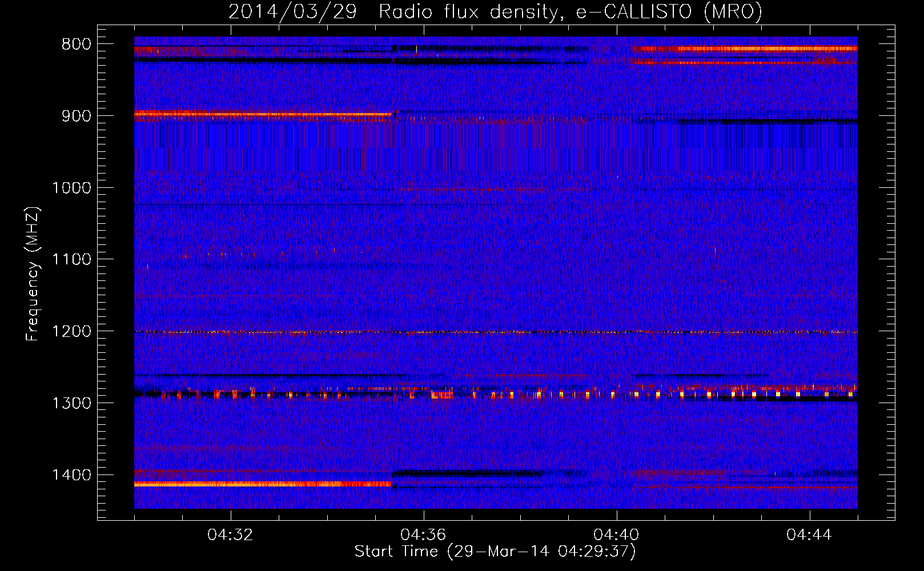Click the plot title '2014/03/29 Radio flux density, e-CALLISTO (MRO)'
This screenshot has height=571, width=924.
(x=495, y=11)
